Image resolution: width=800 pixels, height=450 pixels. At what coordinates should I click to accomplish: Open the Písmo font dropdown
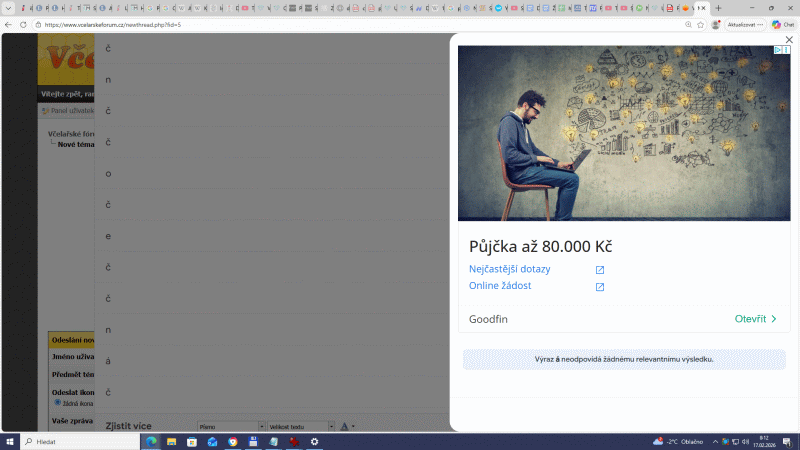coord(231,427)
